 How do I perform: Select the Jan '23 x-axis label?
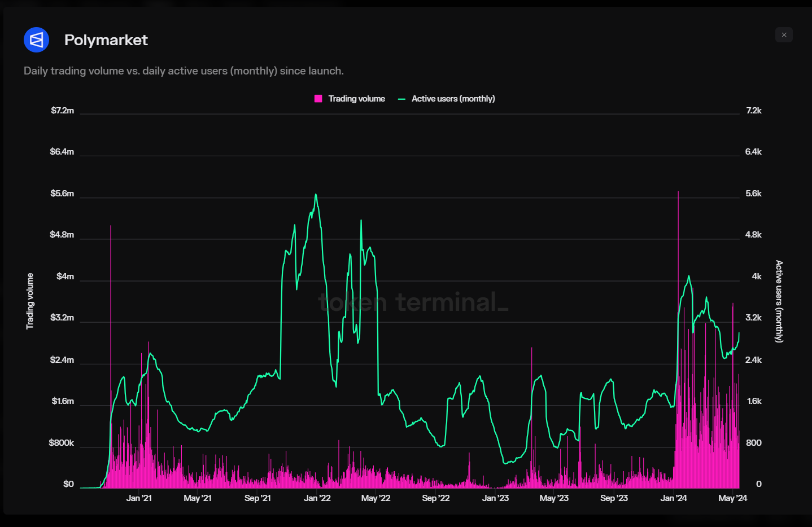(x=495, y=498)
